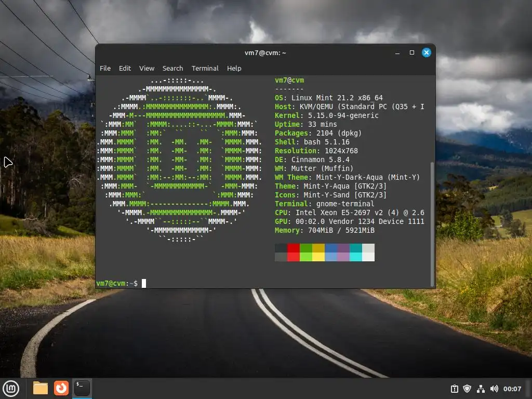Image resolution: width=532 pixels, height=399 pixels.
Task: Click the "GPU: 00:02.0 Vendor 1234" line
Action: tap(350, 221)
